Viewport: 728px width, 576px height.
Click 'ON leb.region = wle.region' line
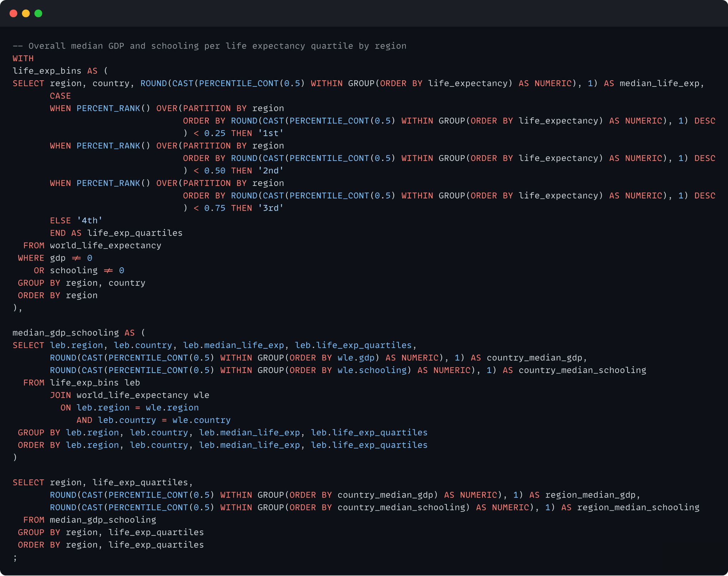pyautogui.click(x=130, y=408)
